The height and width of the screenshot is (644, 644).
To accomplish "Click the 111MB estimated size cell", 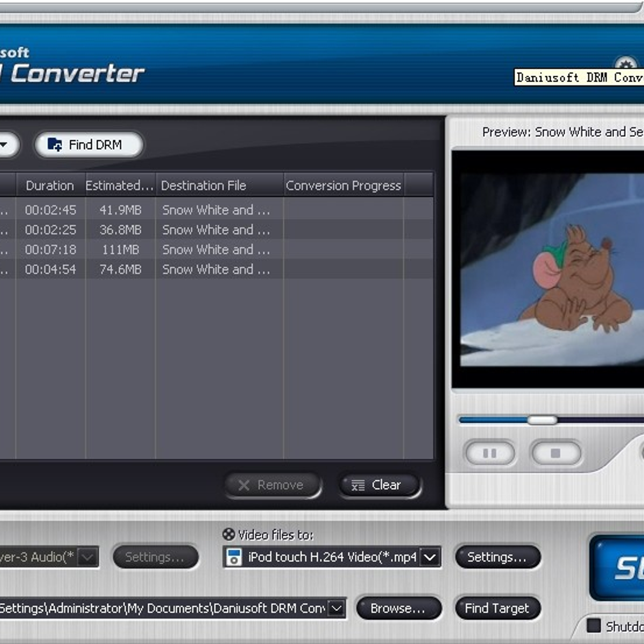I will (120, 250).
